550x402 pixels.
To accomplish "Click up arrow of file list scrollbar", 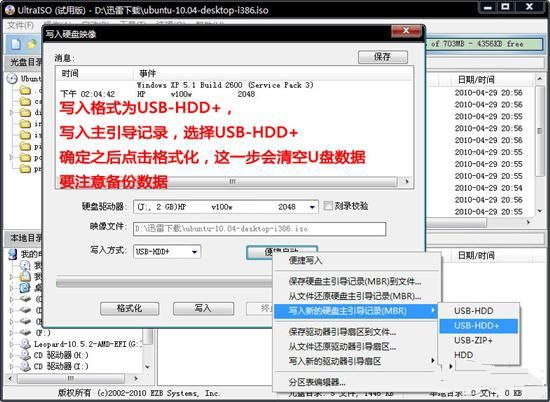I will tap(539, 79).
